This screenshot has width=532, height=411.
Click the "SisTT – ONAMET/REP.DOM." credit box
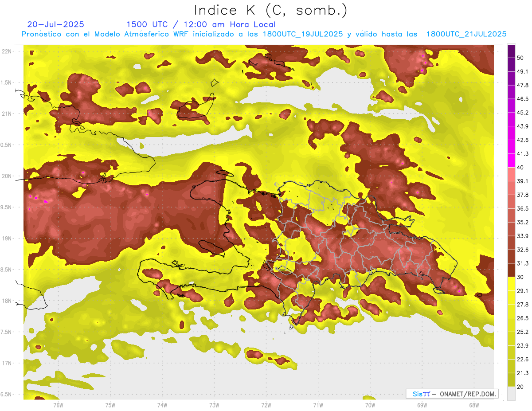click(452, 394)
